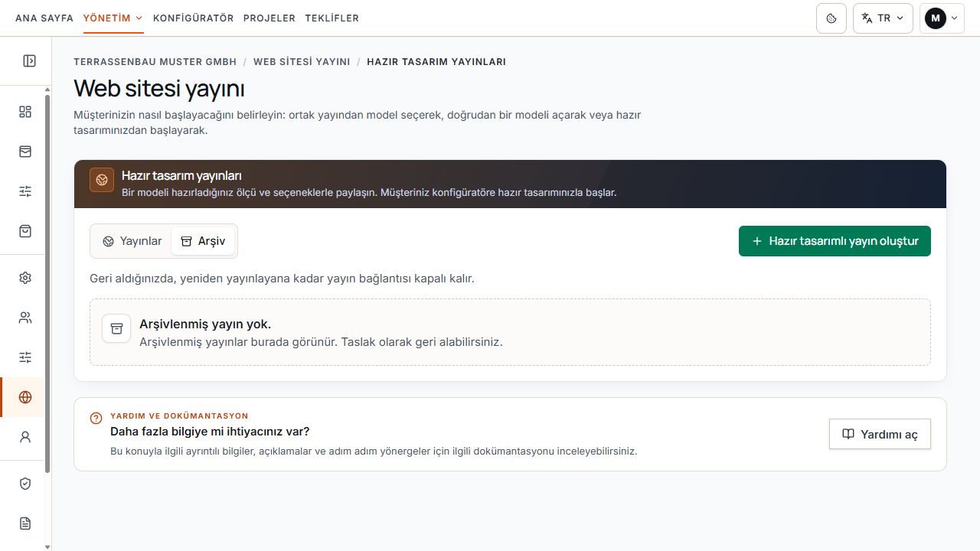Click the archive box icon beside Arşivlenmiş yayın yok
980x551 pixels.
pos(116,328)
